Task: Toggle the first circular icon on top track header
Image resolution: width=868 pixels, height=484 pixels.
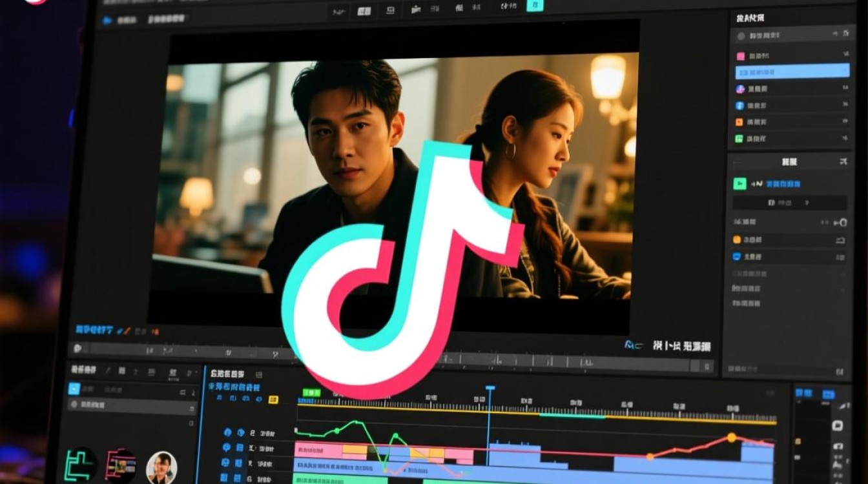Action: (x=227, y=433)
